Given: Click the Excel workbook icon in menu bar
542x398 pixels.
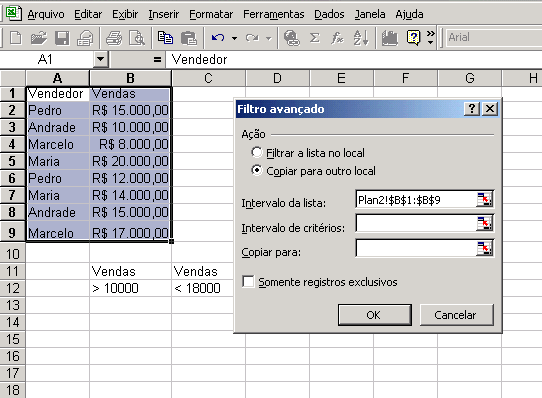Looking at the screenshot, I should (13, 13).
